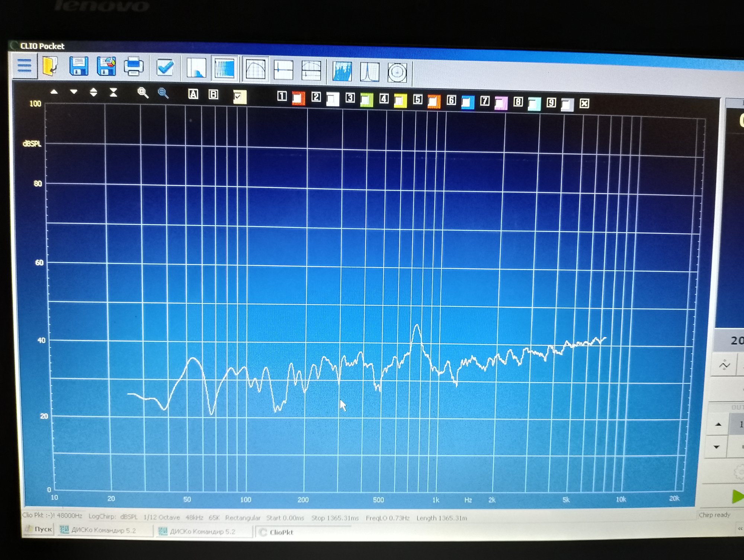Increase output level with up arrow
744x560 pixels.
(x=718, y=424)
